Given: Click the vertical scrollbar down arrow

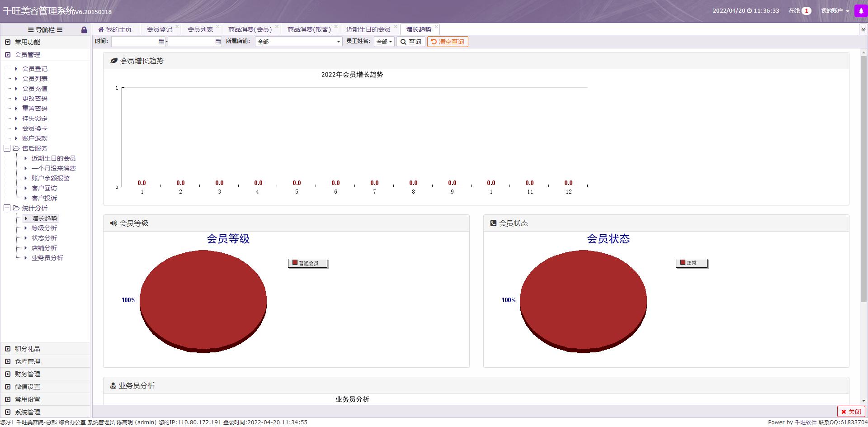Looking at the screenshot, I should click(863, 401).
